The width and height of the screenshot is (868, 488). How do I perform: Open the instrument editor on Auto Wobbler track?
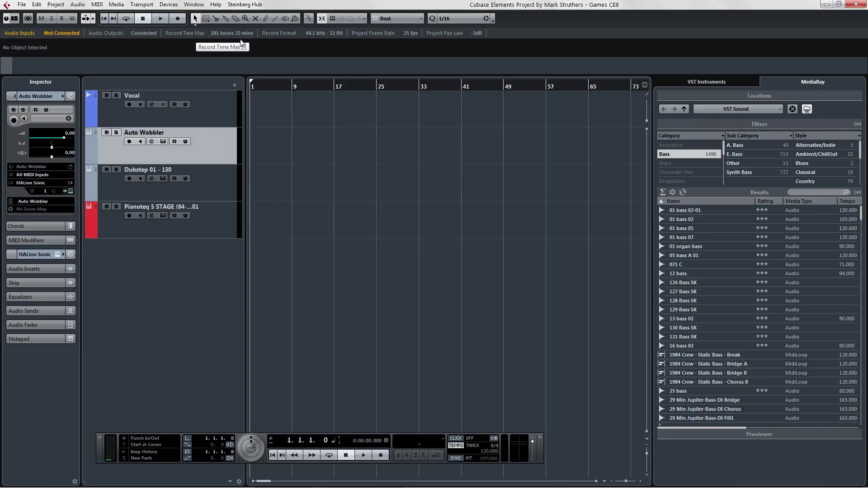(x=163, y=141)
